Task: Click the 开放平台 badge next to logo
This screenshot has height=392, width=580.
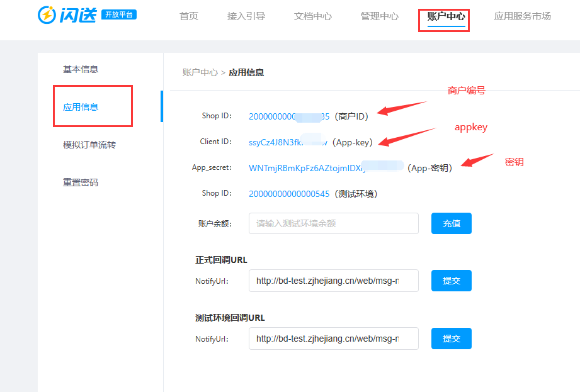Action: (119, 14)
